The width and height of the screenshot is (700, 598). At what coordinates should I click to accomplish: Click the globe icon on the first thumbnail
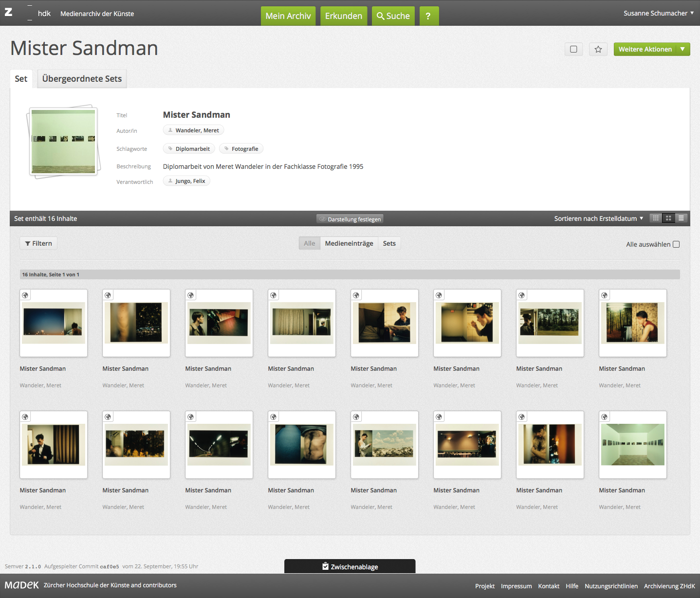tap(25, 295)
